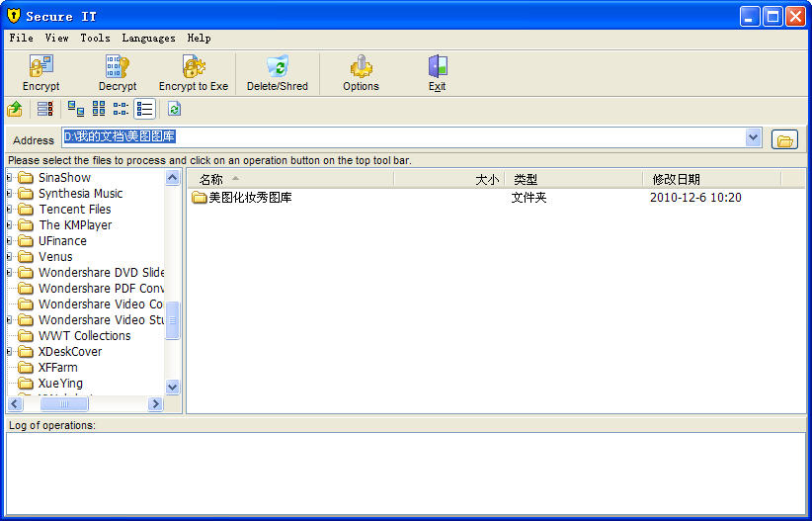Click the Secure IT shield title icon

[14, 16]
